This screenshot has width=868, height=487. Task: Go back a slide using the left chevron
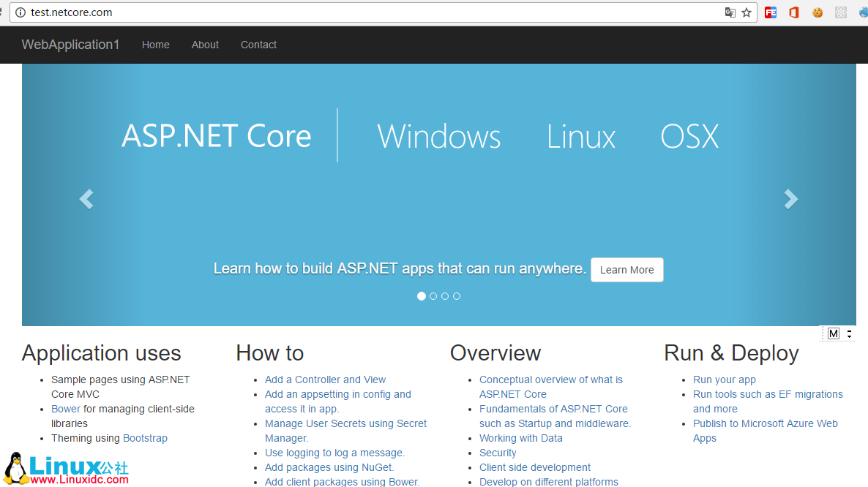pos(86,199)
